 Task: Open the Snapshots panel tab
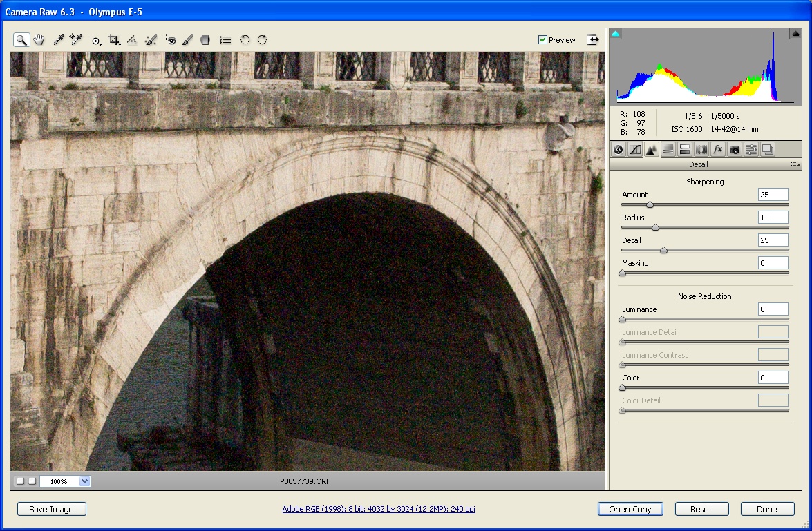pos(768,150)
